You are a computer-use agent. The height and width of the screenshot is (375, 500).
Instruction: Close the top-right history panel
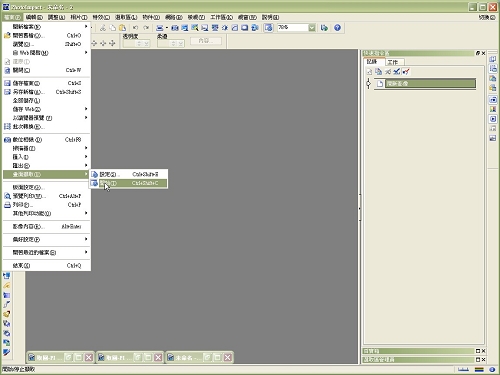483,53
